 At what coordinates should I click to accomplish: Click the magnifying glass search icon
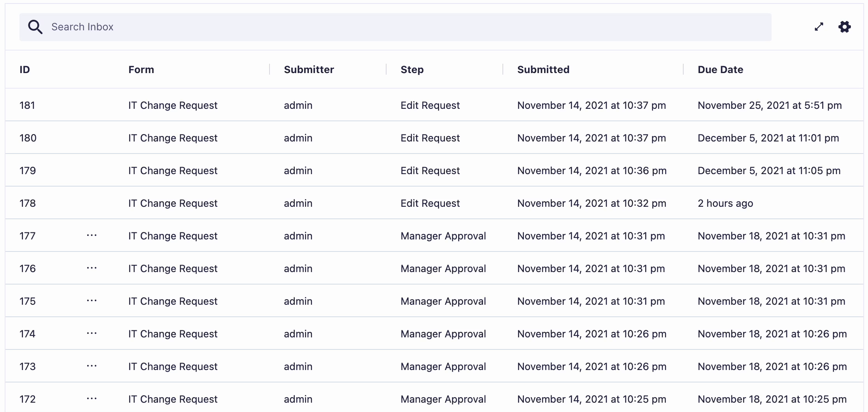pos(35,27)
